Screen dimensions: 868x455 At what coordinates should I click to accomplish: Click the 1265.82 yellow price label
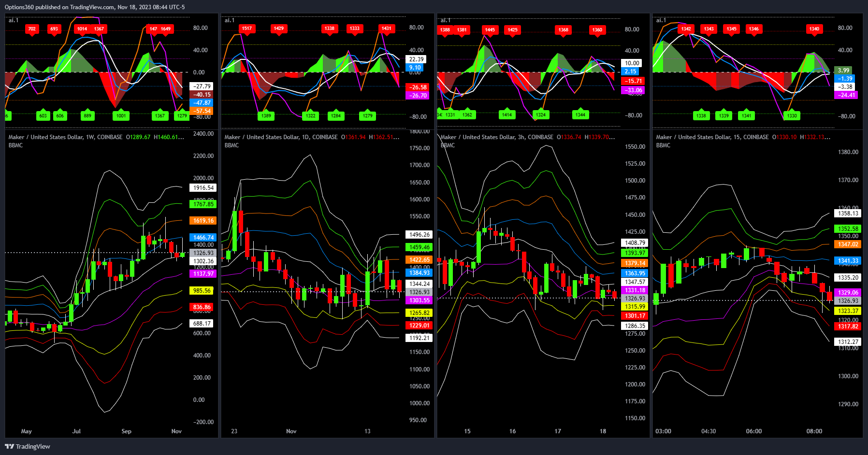419,313
